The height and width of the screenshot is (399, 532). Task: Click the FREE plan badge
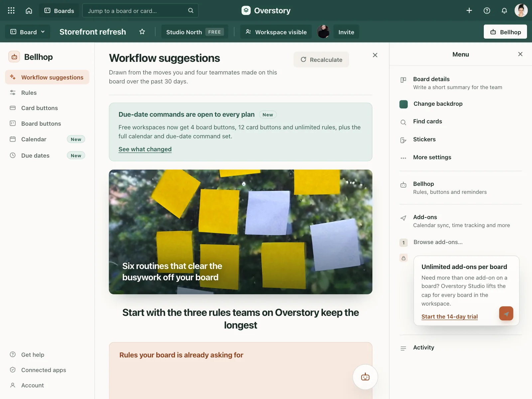[214, 32]
